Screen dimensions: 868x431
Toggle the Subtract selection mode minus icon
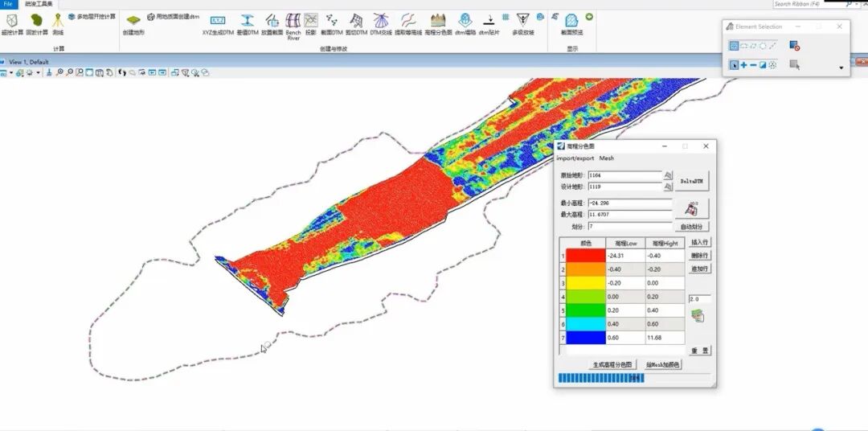click(x=753, y=65)
